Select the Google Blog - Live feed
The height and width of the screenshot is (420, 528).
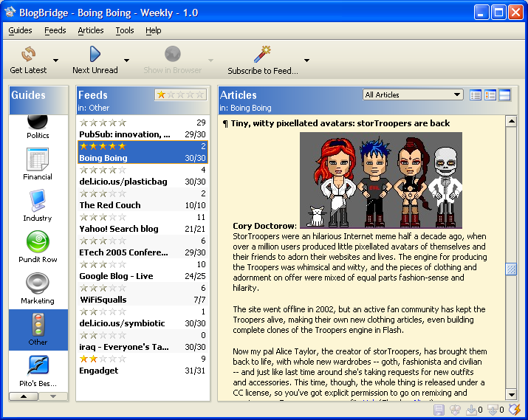click(143, 271)
